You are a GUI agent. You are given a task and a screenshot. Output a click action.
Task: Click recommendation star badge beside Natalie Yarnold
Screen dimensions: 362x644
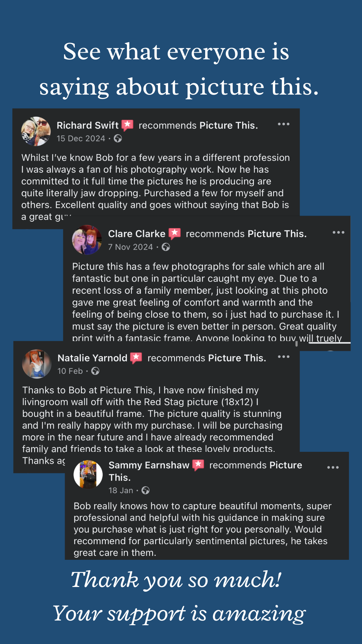(136, 358)
